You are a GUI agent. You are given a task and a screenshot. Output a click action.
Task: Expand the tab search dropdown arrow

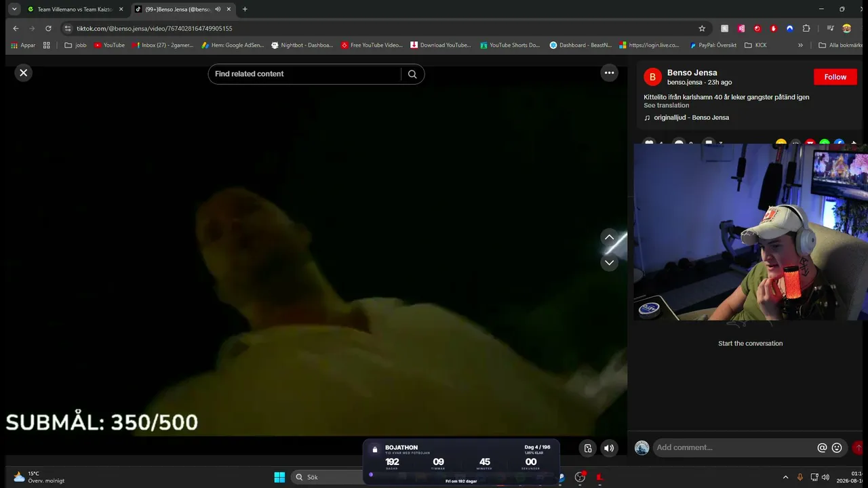click(x=14, y=9)
